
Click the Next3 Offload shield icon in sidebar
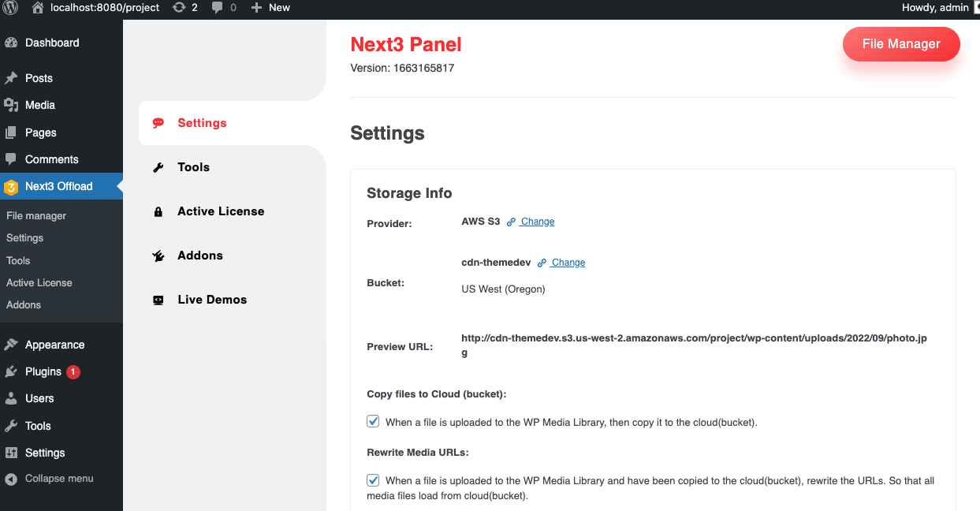(11, 186)
